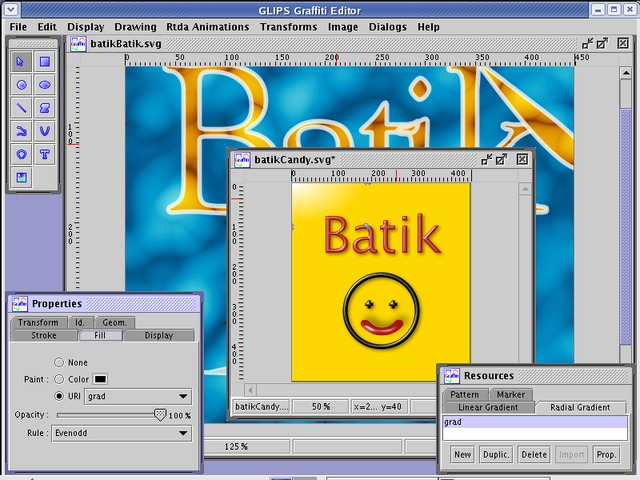Open the main window system menu arrow
640x480 pixels.
[11, 9]
